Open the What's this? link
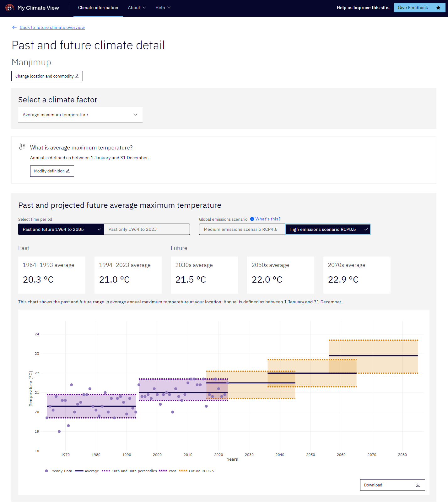The image size is (448, 504). coord(268,219)
